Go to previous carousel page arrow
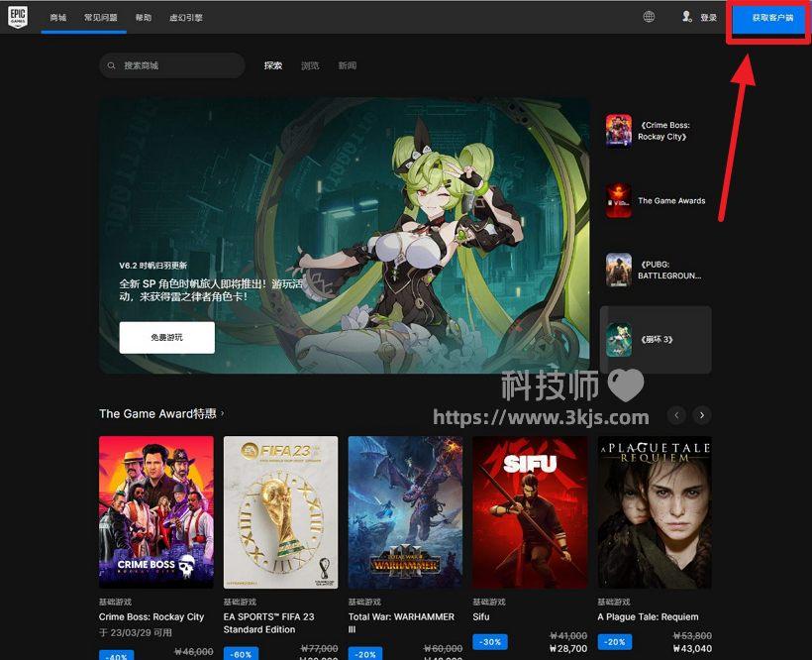 point(676,415)
